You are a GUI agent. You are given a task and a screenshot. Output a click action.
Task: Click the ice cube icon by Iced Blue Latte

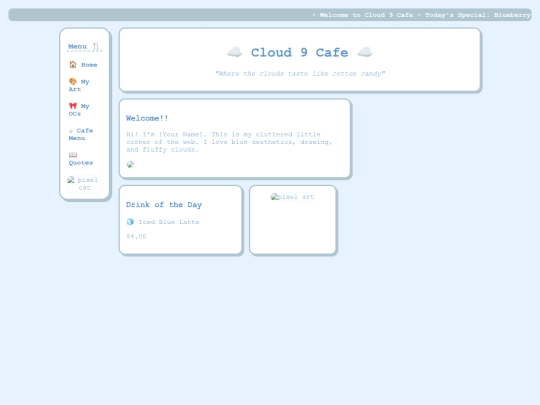pos(130,221)
